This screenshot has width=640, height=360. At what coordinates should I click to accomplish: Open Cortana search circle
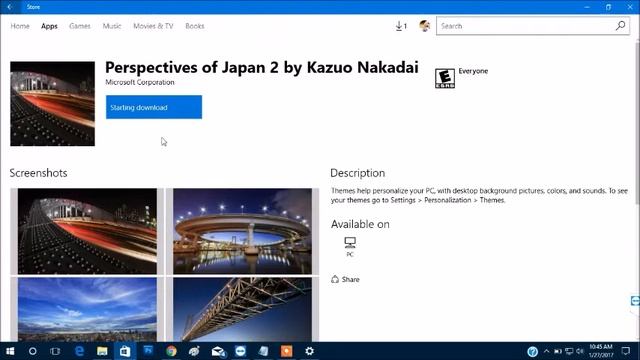click(x=33, y=351)
